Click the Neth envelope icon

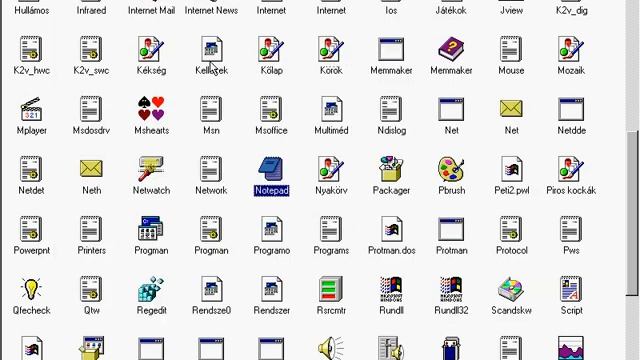pos(91,169)
